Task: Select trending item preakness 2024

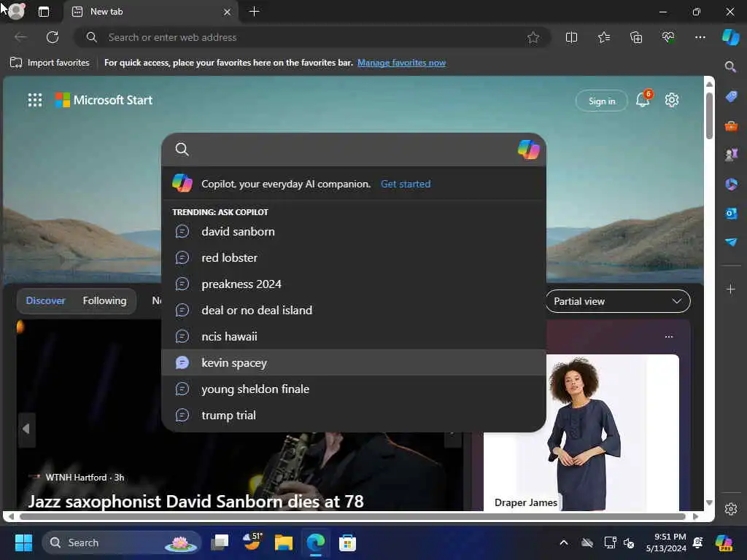Action: coord(354,284)
